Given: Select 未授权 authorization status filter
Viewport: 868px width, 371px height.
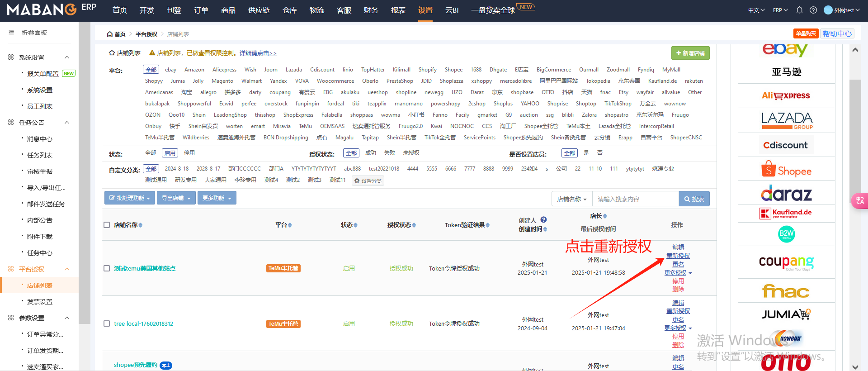Looking at the screenshot, I should 411,153.
